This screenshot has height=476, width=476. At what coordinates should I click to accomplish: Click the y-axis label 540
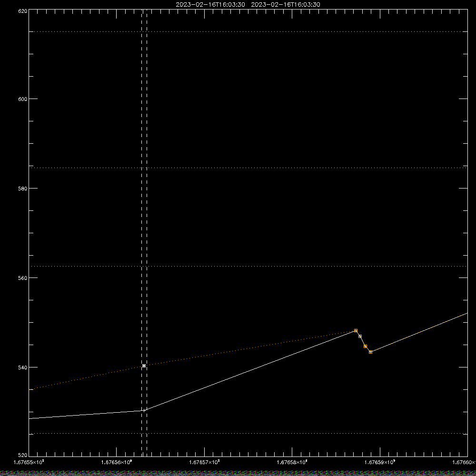tap(23, 367)
